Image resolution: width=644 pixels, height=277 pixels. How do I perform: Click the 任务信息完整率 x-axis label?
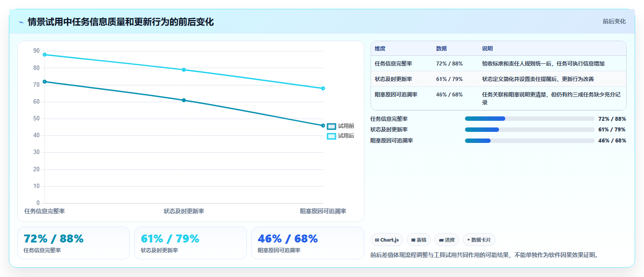click(x=44, y=212)
